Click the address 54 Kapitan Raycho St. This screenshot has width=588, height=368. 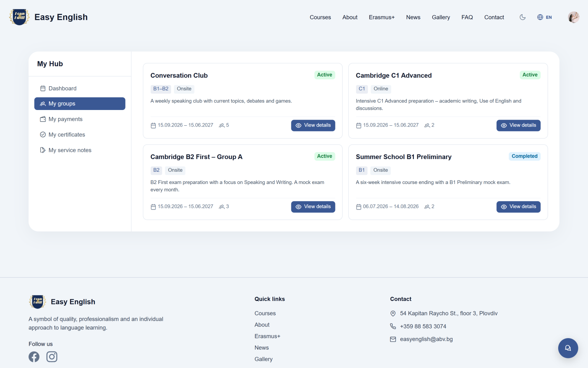tap(449, 314)
